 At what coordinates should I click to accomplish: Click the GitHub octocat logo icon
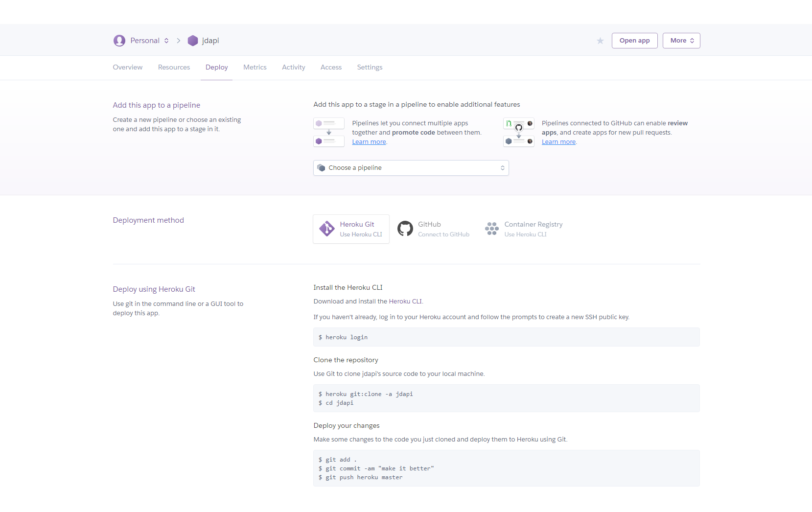tap(405, 229)
